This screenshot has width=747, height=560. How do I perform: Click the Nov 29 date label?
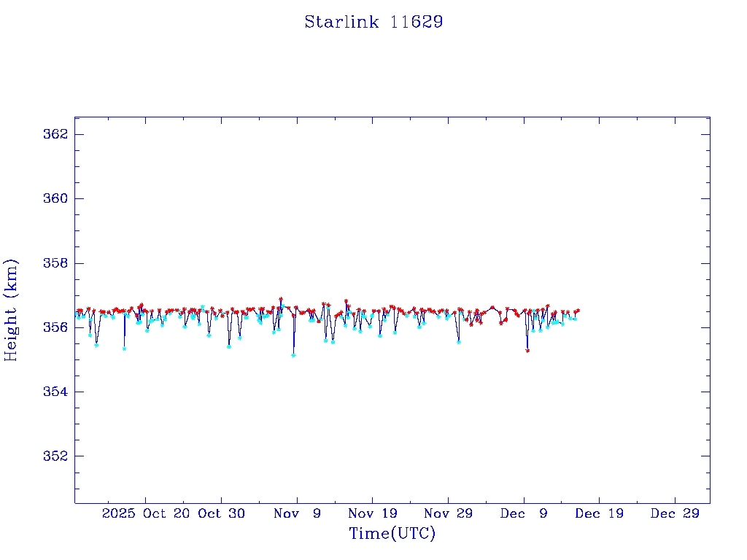click(x=448, y=513)
